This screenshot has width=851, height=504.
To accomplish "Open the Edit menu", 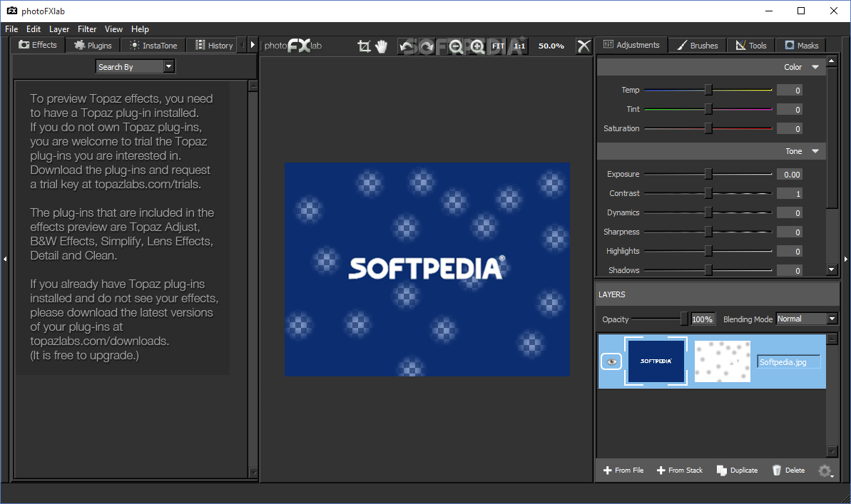I will click(33, 29).
